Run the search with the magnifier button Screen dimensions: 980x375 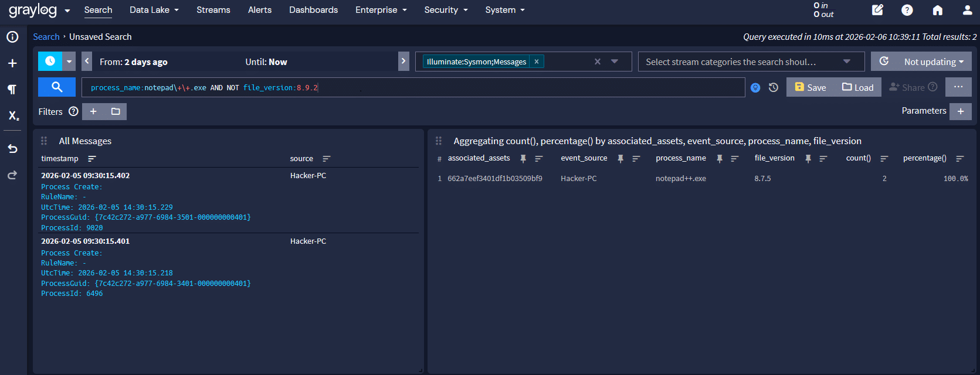(x=57, y=87)
